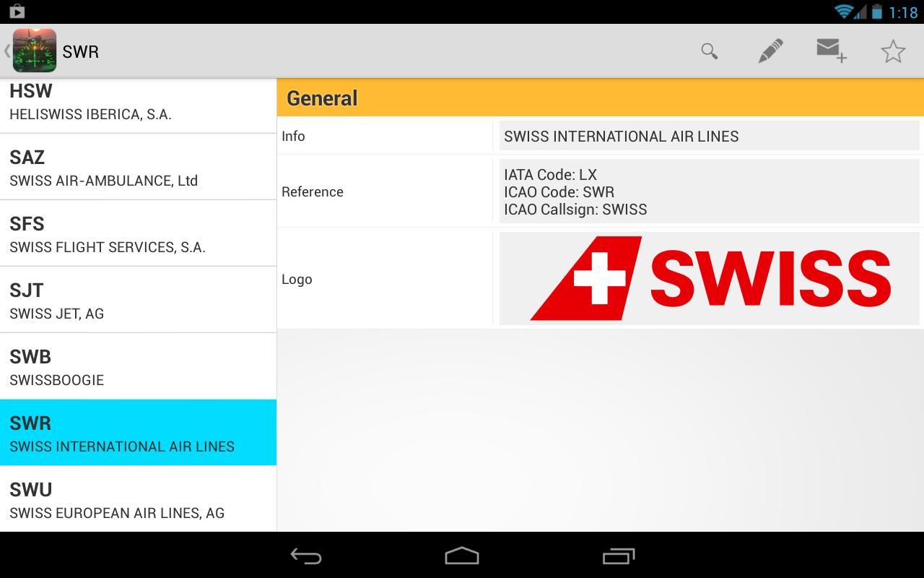
Task: Select SWB Swissboogie entry
Action: (138, 366)
